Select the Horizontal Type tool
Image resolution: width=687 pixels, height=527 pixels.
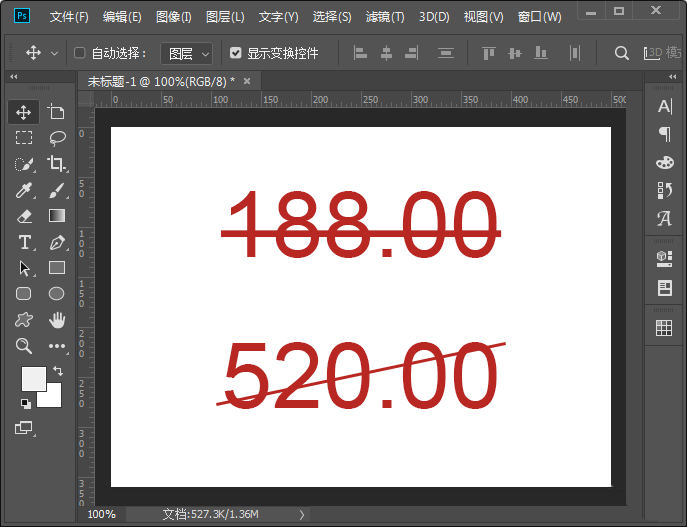24,242
